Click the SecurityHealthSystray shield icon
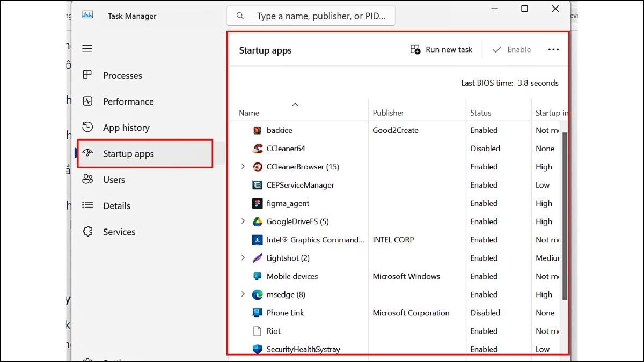Image resolution: width=644 pixels, height=362 pixels. pyautogui.click(x=257, y=349)
